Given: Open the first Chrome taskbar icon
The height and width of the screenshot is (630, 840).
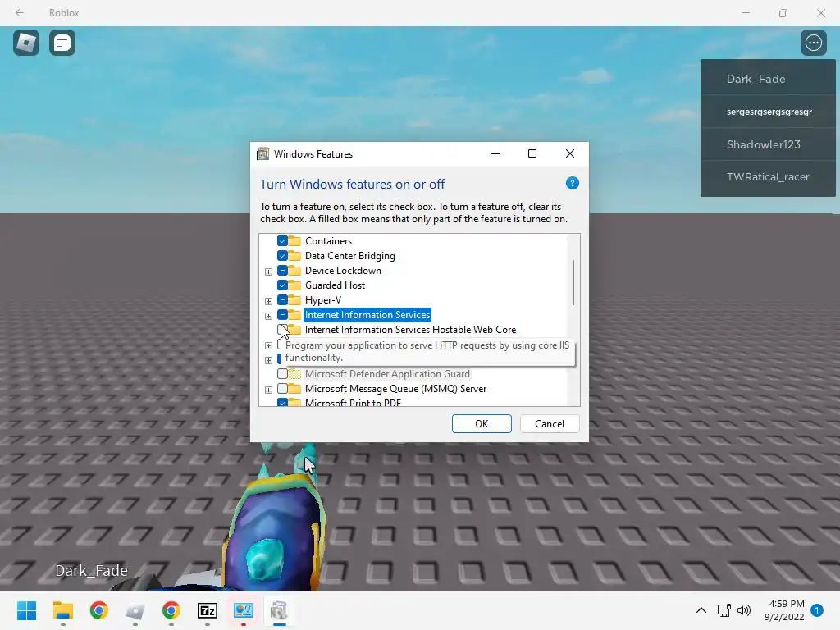Looking at the screenshot, I should point(98,610).
